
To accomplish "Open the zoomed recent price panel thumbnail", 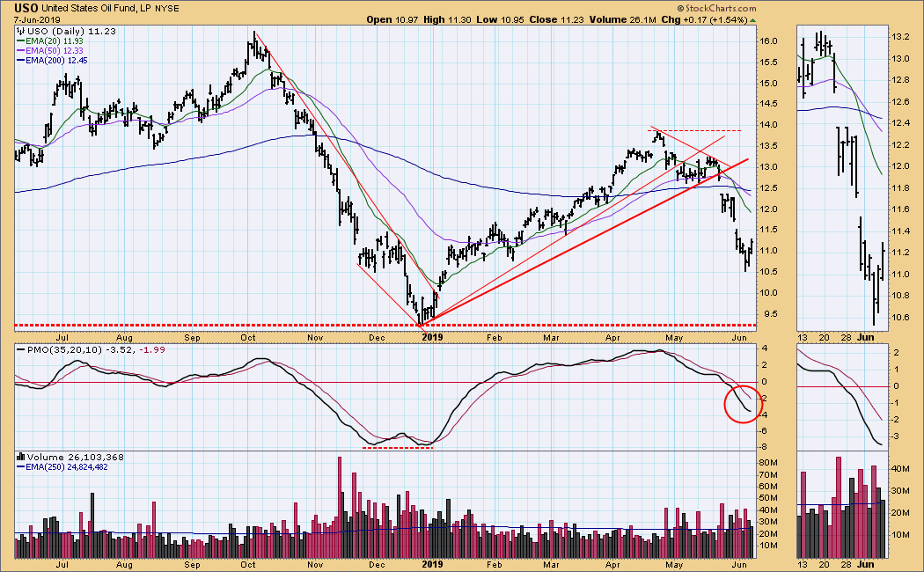I will coord(841,178).
